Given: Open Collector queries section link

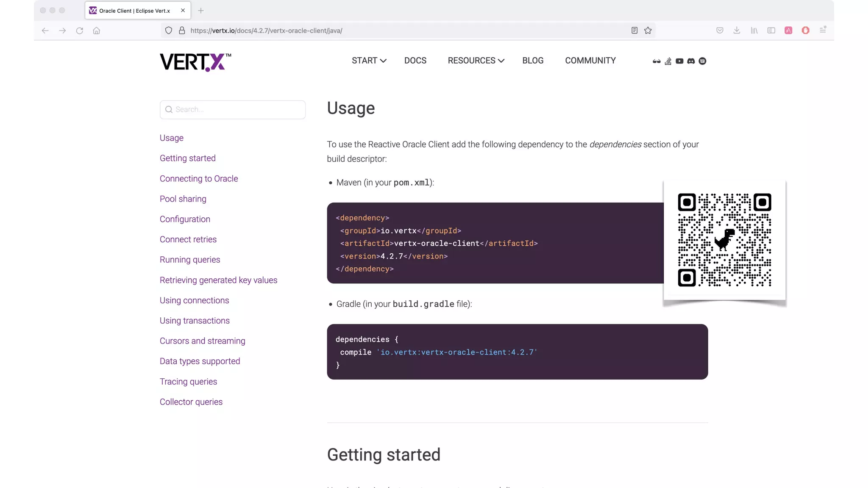Looking at the screenshot, I should (191, 402).
